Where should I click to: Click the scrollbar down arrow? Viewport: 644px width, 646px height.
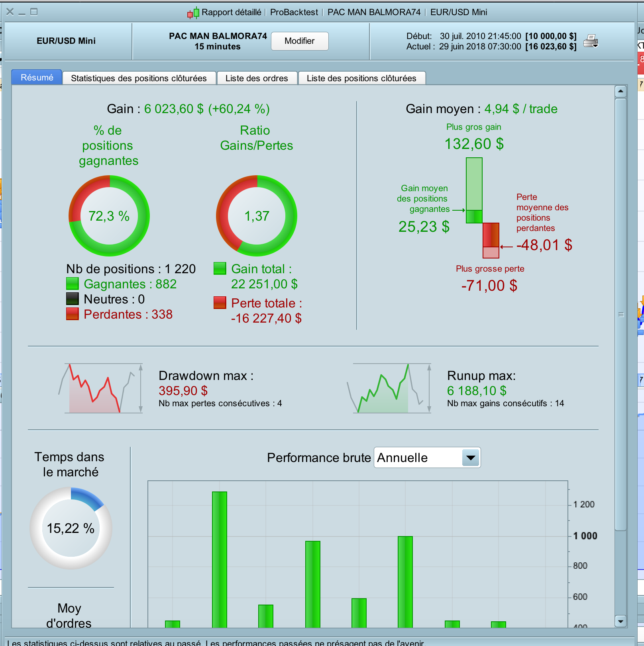click(620, 621)
